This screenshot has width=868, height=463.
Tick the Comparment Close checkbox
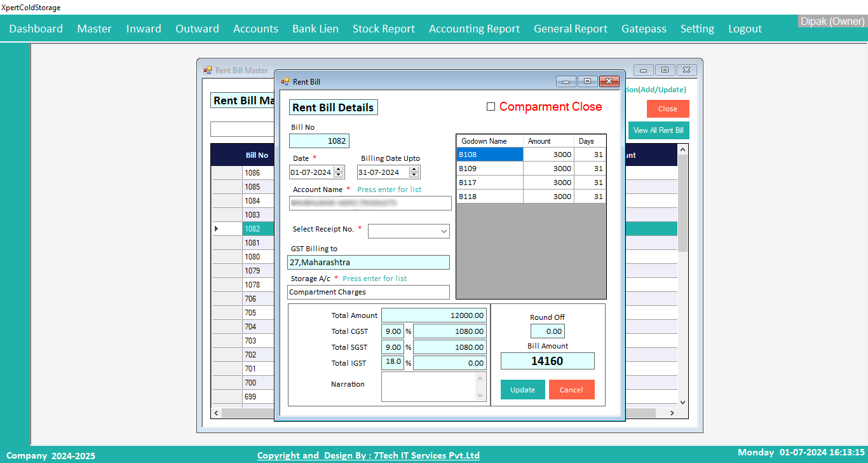(491, 107)
